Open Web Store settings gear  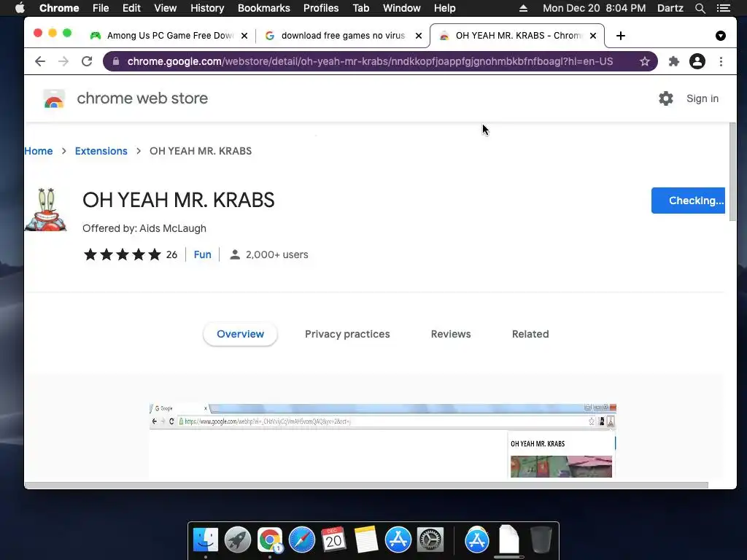[x=665, y=98]
